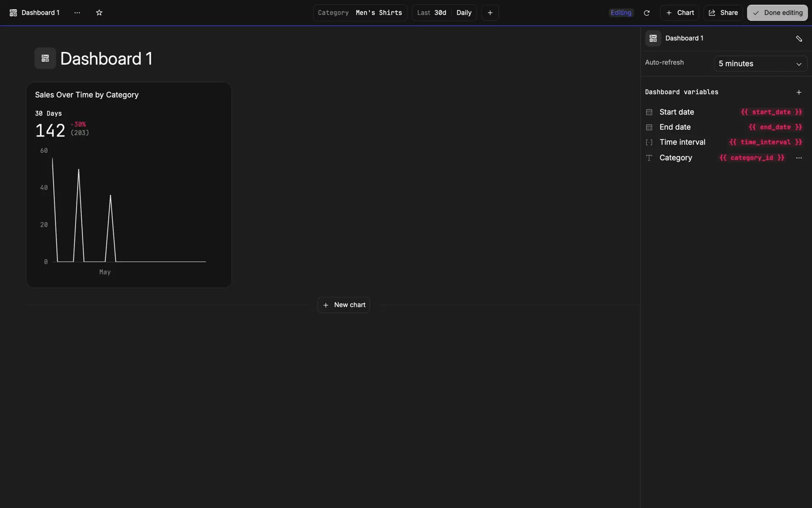Add a new filter with plus icon
This screenshot has height=508, width=812.
[x=490, y=13]
